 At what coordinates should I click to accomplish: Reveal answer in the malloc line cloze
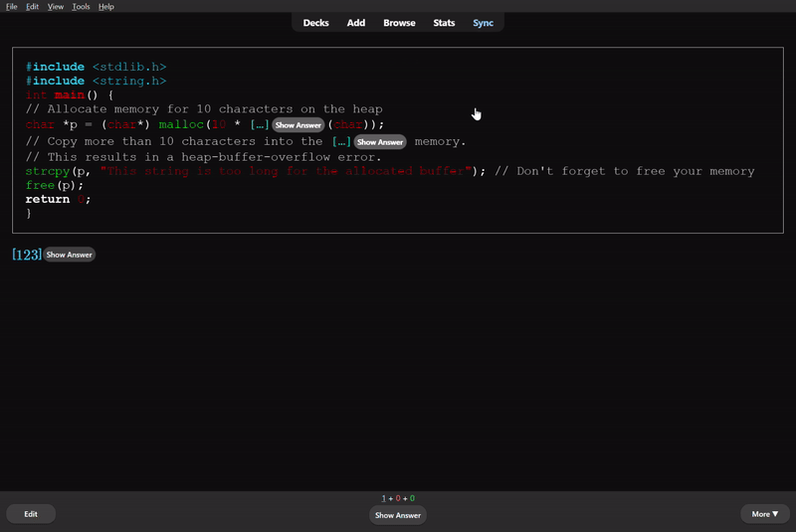tap(298, 125)
